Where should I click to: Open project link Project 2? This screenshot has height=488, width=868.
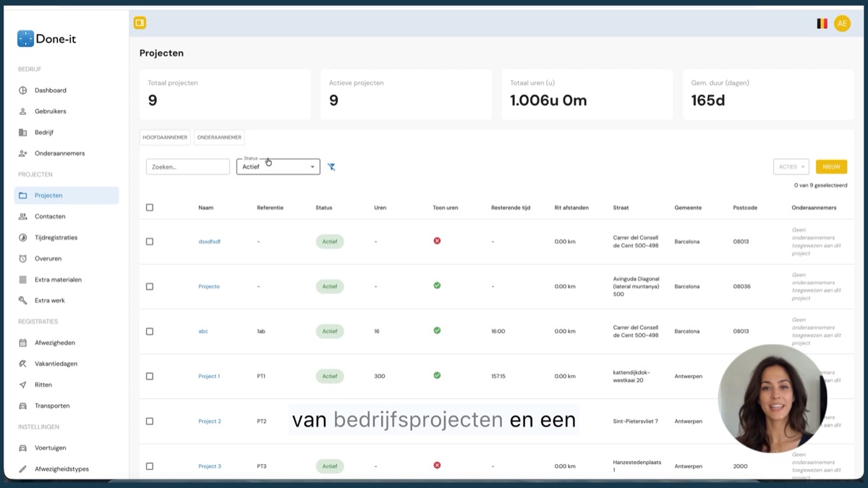click(x=210, y=421)
